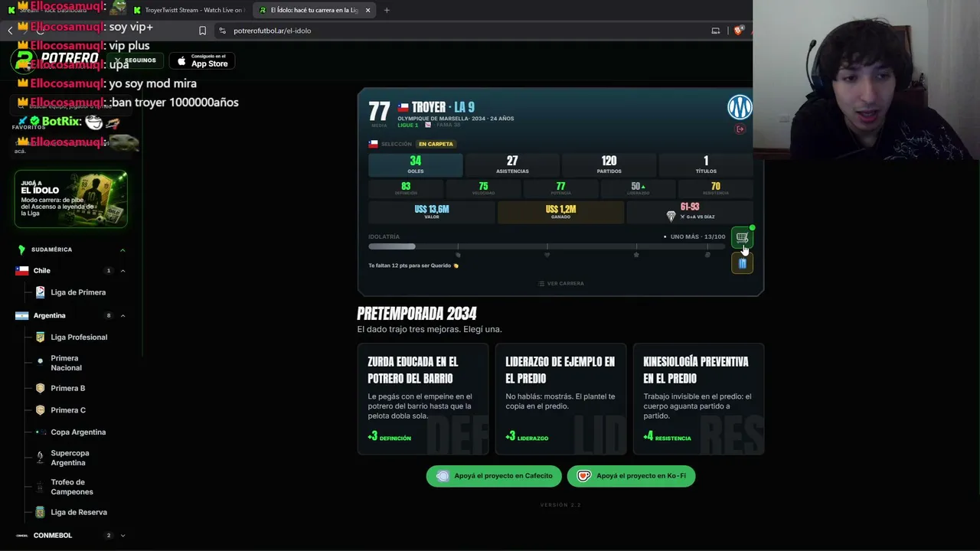Click the En Carpeta selection badge
Screen dimensions: 980x551
click(x=436, y=144)
